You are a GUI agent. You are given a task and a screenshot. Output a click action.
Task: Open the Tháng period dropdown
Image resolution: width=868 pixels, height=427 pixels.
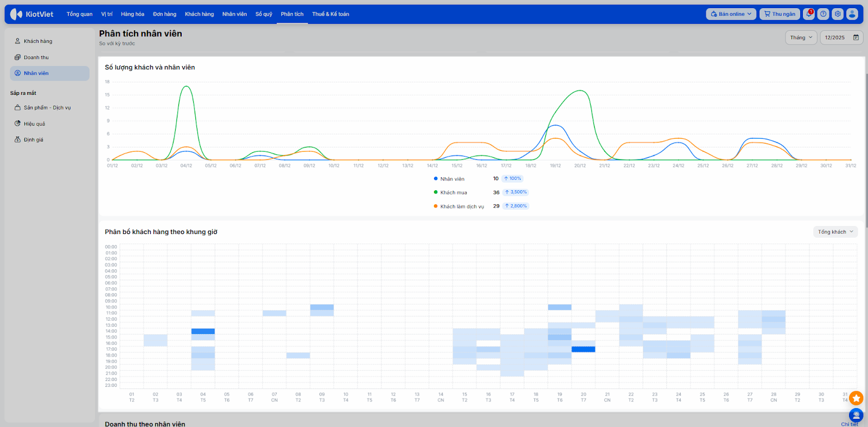click(801, 37)
